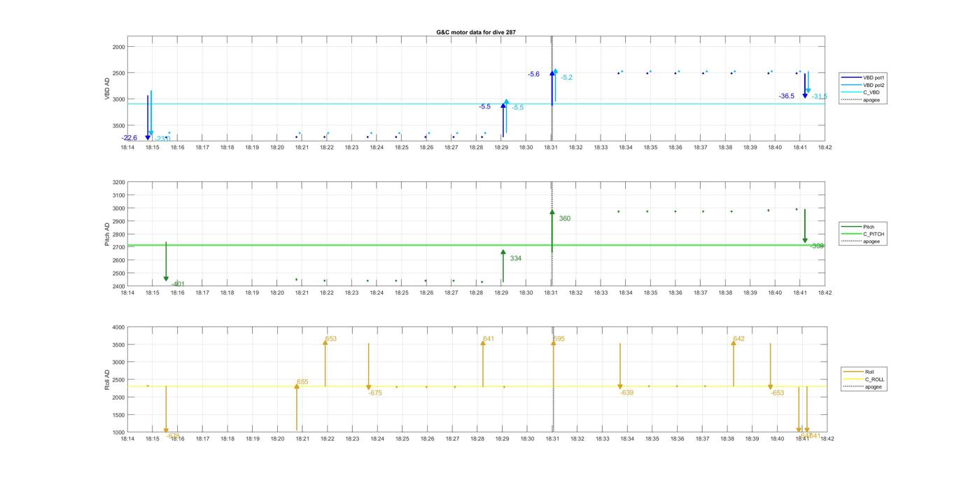Screen dimensions: 980x485
Task: Click the "2700" tick on Pitch axis
Action: click(x=118, y=247)
